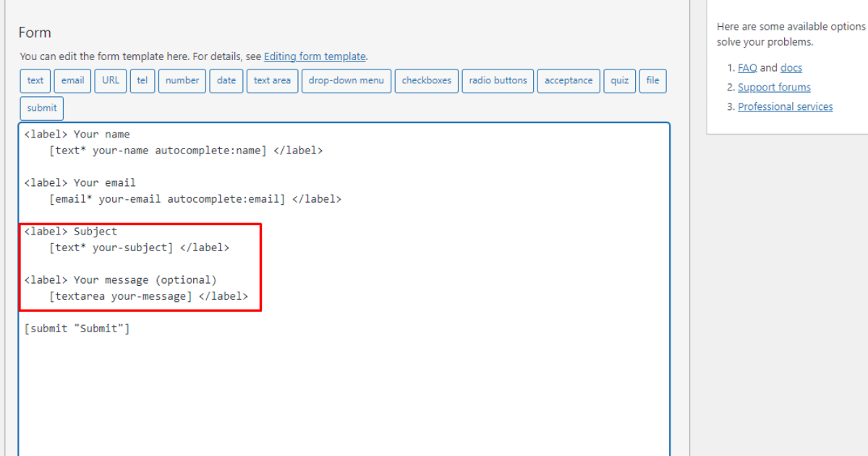
Task: Insert a text area form tag
Action: pos(272,80)
